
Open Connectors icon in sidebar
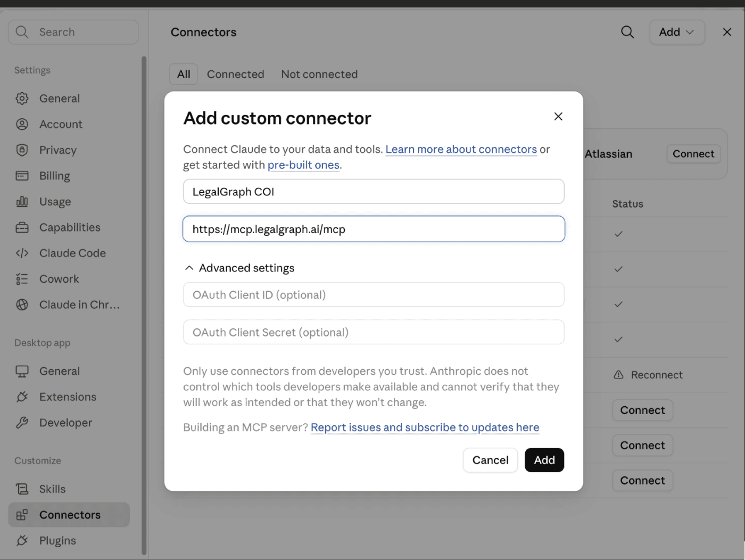tap(22, 515)
